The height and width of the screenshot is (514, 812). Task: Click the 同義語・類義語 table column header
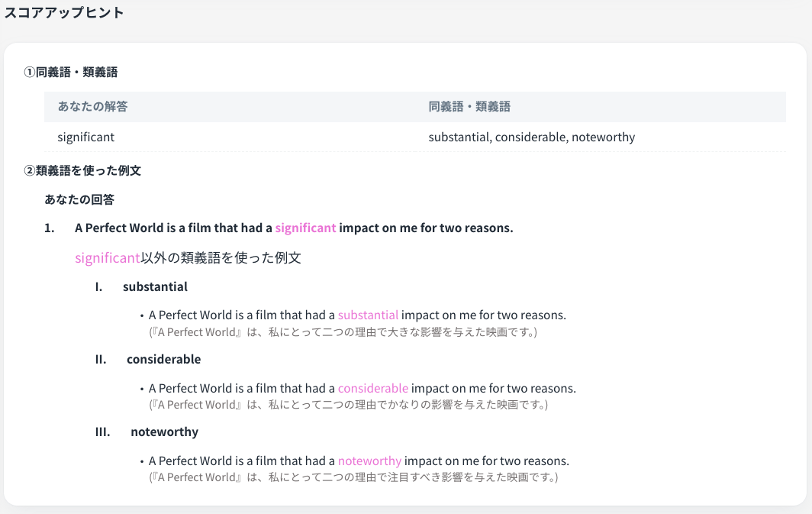(469, 107)
